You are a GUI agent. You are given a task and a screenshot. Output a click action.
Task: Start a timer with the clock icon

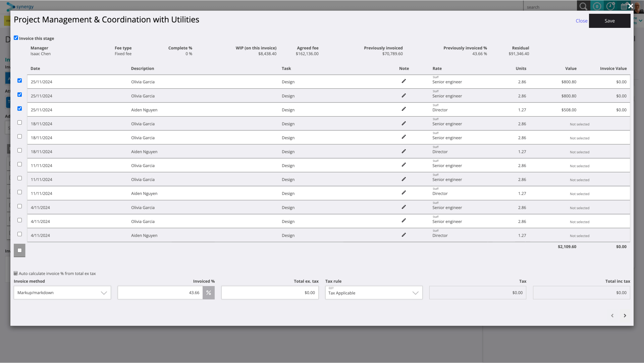611,6
